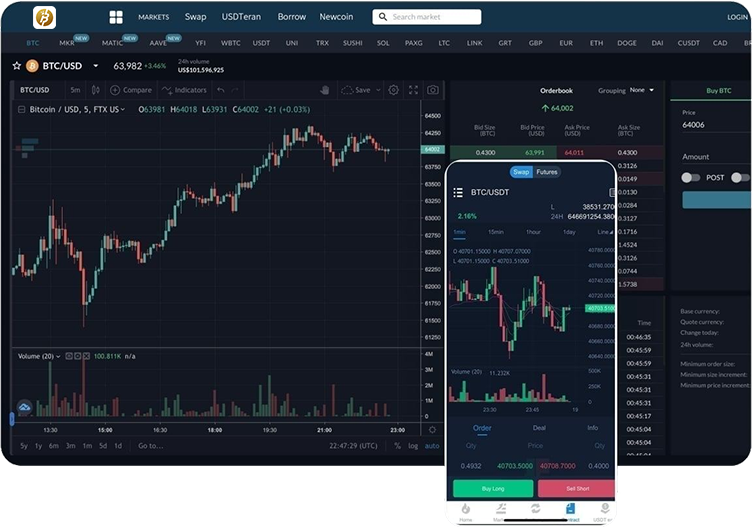Select the hand pan tool

click(x=325, y=90)
